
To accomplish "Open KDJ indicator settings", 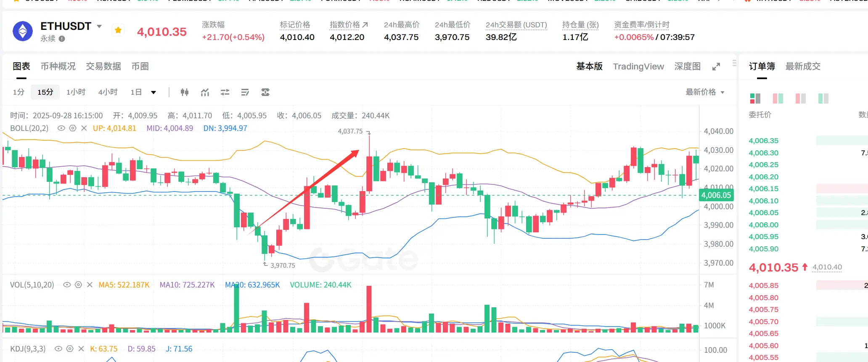I will [70, 349].
